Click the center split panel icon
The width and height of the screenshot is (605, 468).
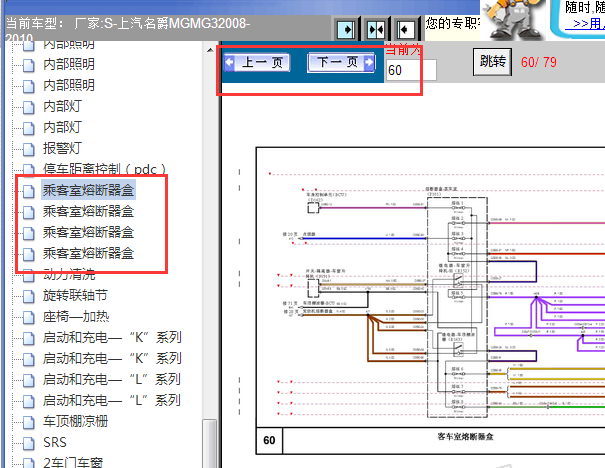pyautogui.click(x=376, y=29)
